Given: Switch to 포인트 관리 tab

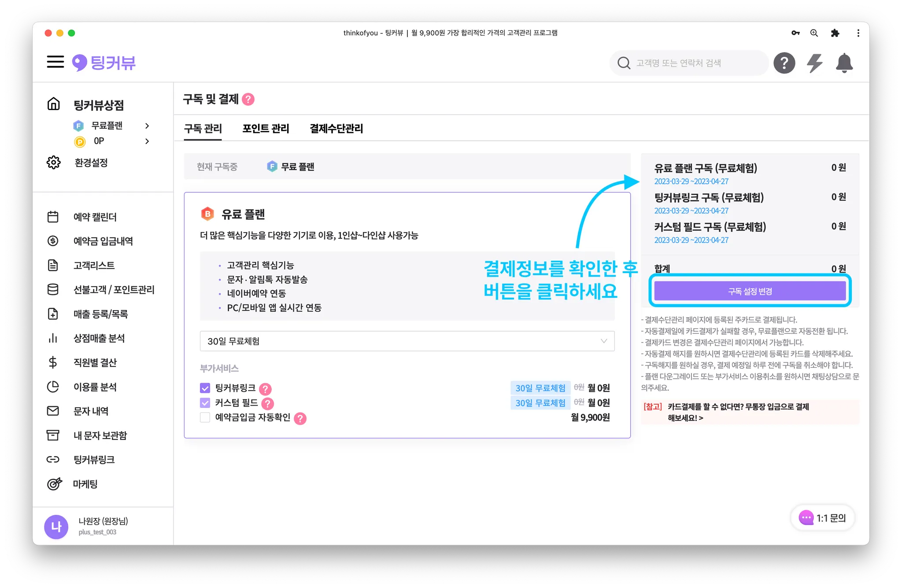Looking at the screenshot, I should click(266, 129).
